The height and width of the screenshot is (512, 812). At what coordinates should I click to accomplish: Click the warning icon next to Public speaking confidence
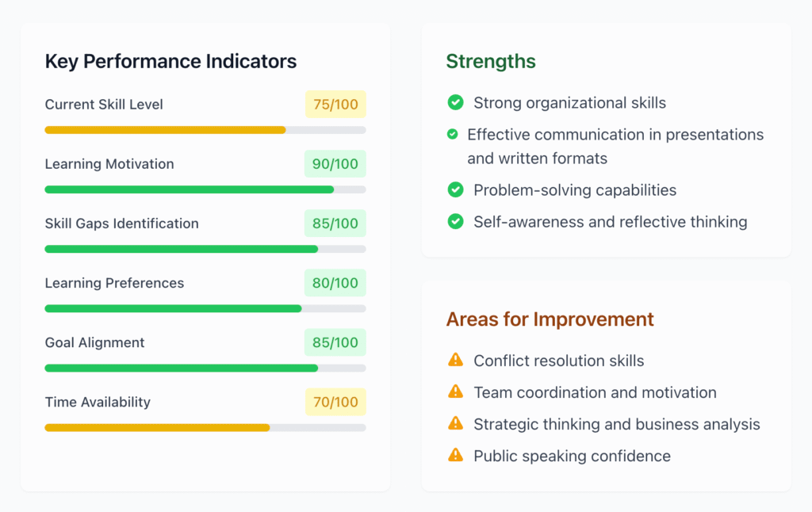point(455,456)
